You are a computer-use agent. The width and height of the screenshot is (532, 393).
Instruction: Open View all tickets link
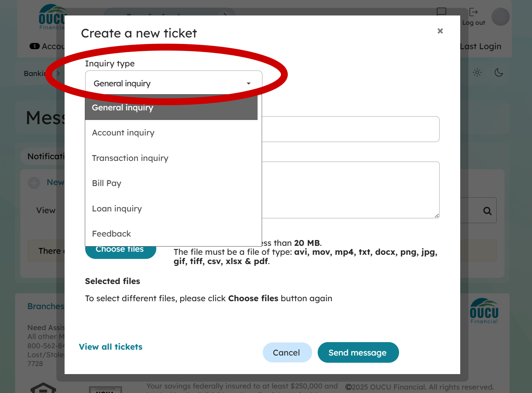(111, 347)
